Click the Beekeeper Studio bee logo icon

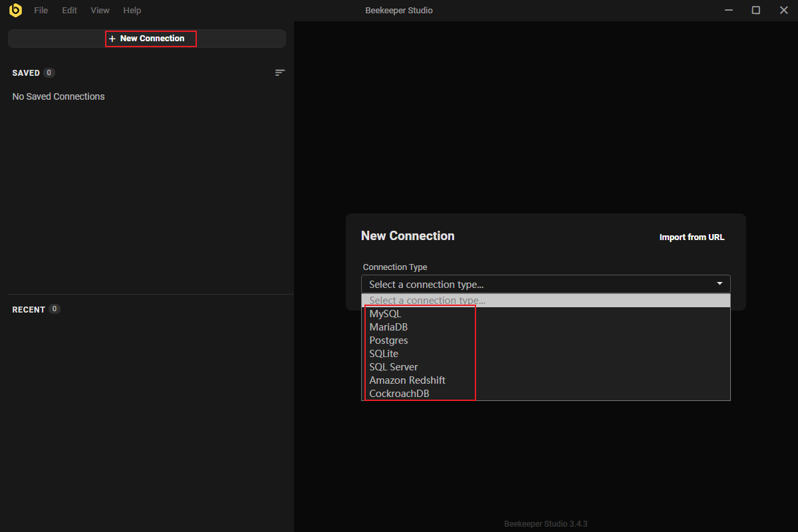[15, 11]
